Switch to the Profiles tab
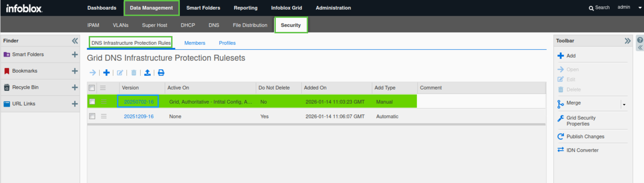Viewport: 644px width, 183px height. pos(227,43)
